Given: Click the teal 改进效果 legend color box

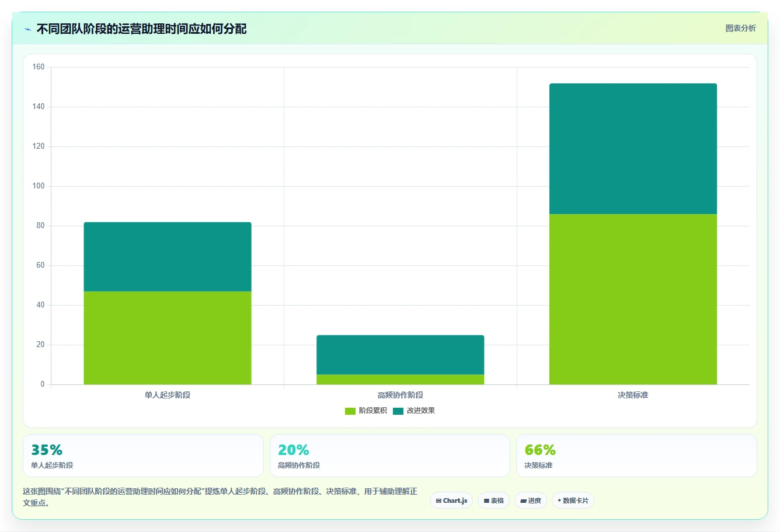Looking at the screenshot, I should pos(398,411).
